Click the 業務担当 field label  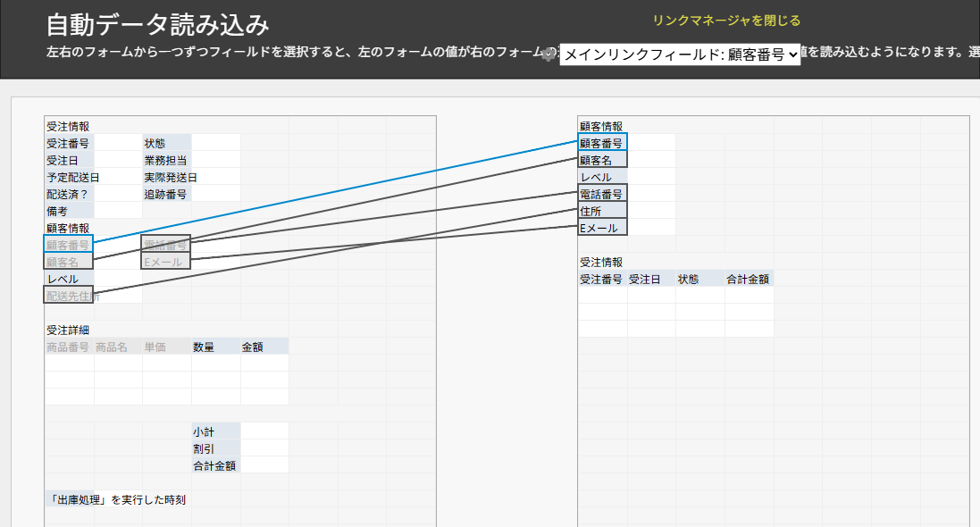[x=166, y=160]
